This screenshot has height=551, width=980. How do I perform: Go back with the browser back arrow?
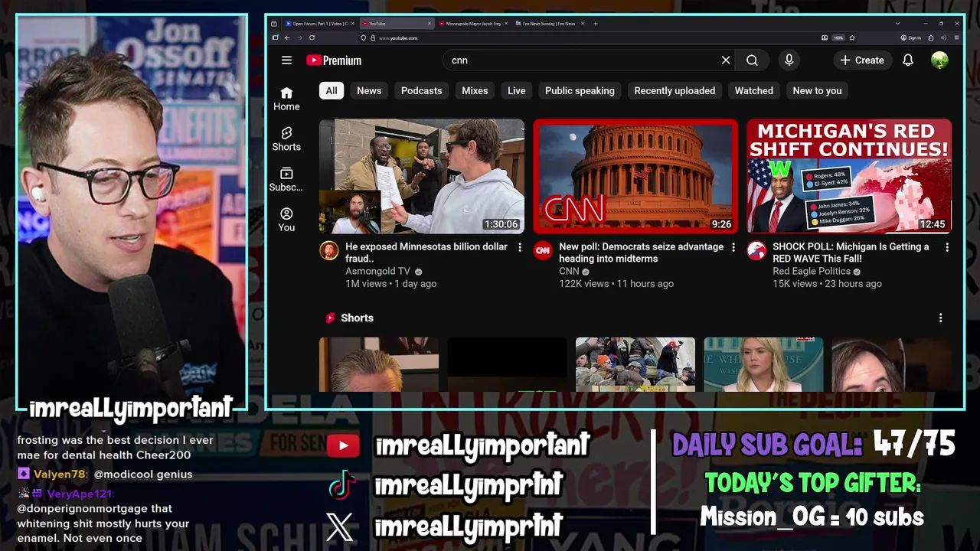click(287, 37)
